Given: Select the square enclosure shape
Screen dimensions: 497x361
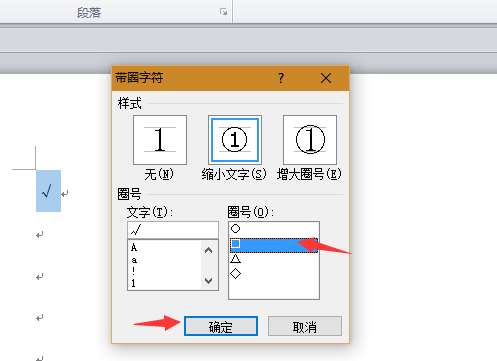Looking at the screenshot, I should tap(274, 245).
